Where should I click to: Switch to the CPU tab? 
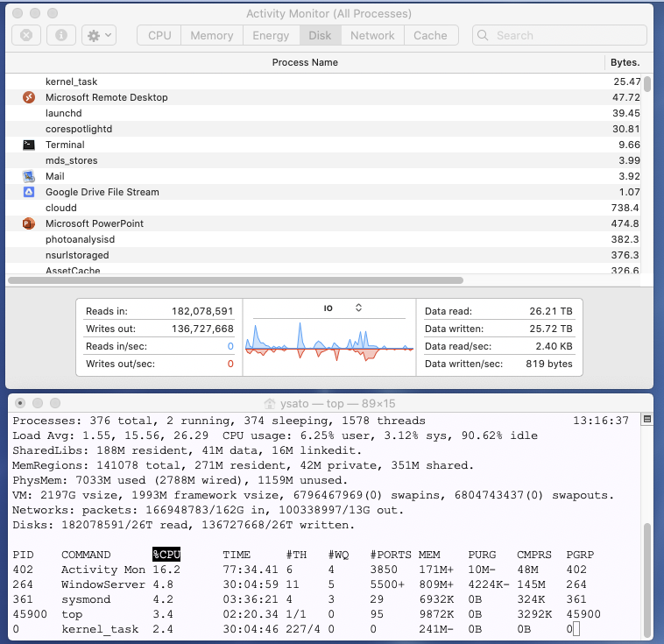point(159,35)
